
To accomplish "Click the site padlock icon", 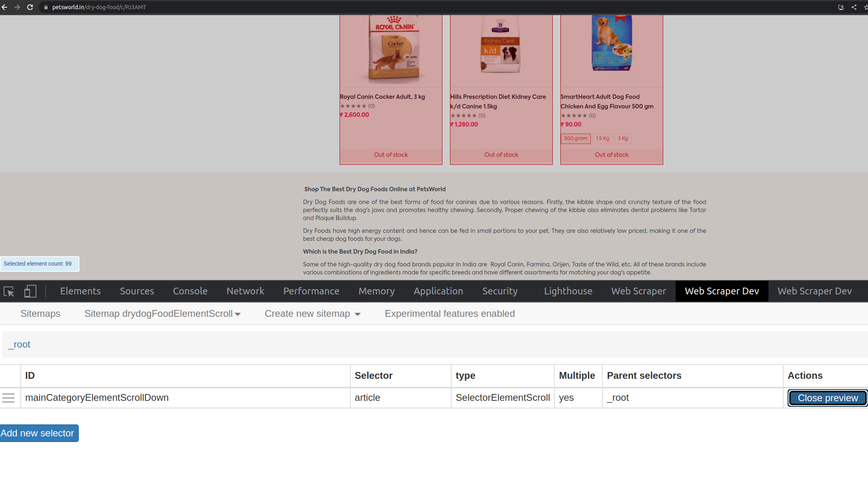I will tap(46, 7).
